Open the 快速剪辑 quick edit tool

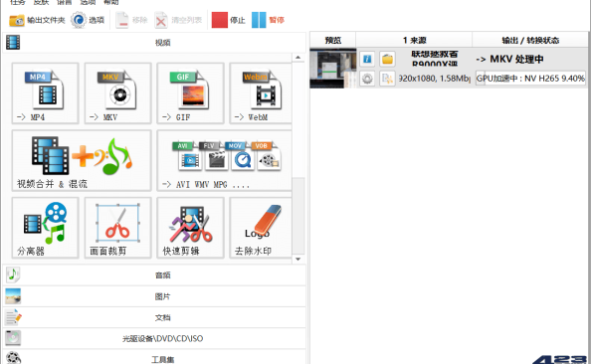tap(190, 228)
